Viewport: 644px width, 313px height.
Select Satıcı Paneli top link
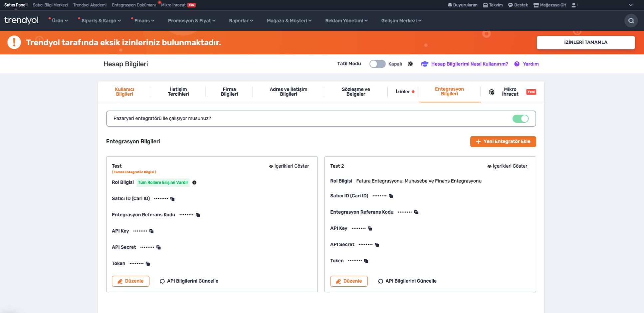16,5
